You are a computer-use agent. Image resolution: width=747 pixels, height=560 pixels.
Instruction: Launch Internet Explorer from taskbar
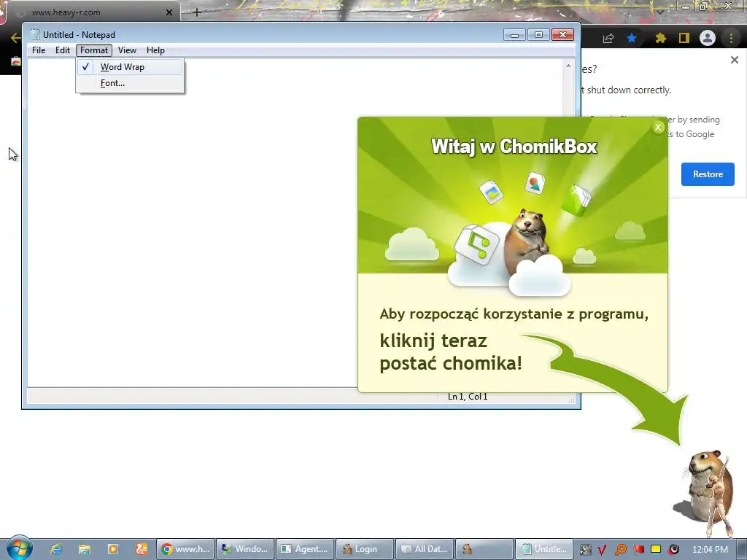click(x=56, y=549)
